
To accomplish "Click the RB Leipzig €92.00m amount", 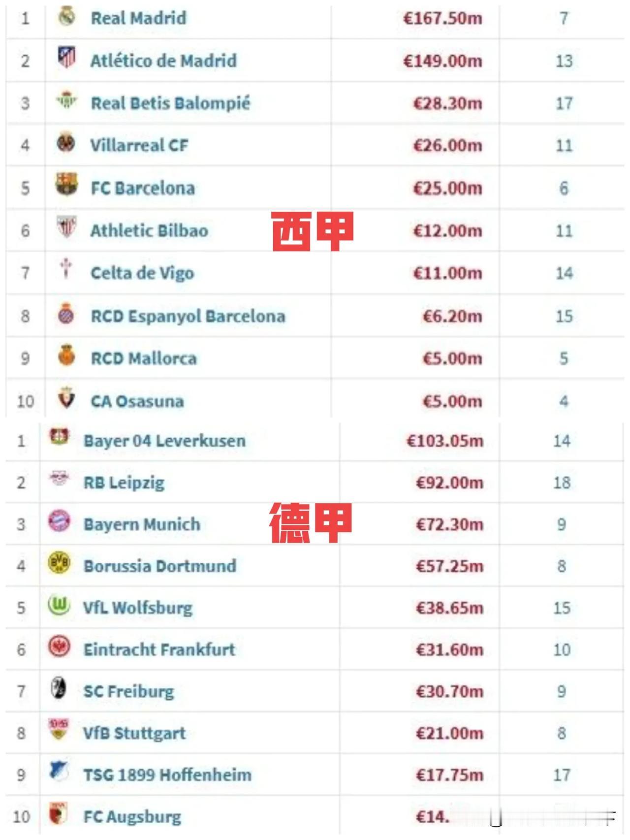I will [x=449, y=483].
